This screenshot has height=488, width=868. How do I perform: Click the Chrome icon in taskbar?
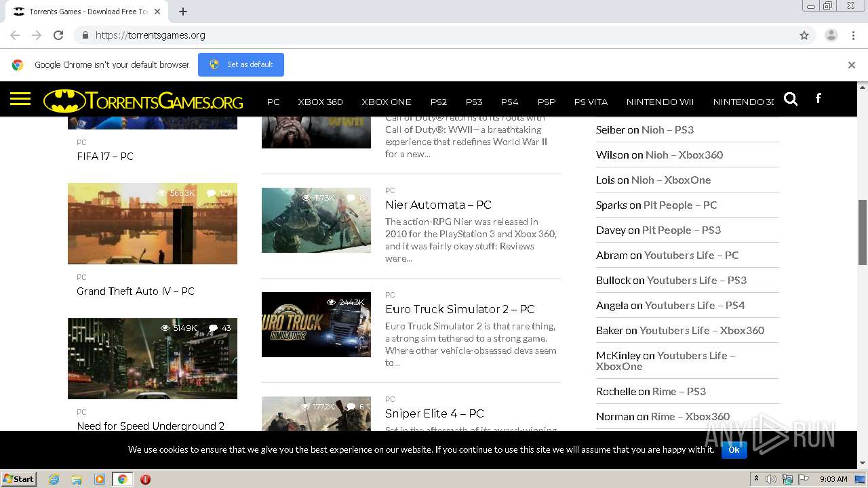click(122, 479)
